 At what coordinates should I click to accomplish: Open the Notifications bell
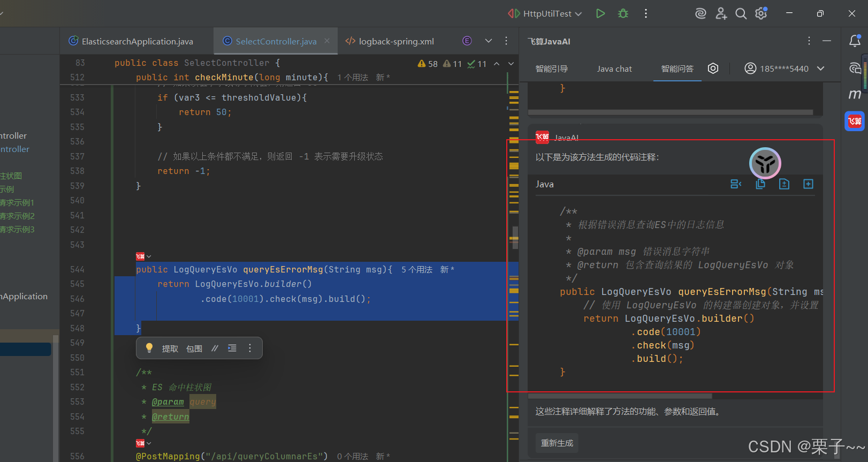click(x=855, y=41)
